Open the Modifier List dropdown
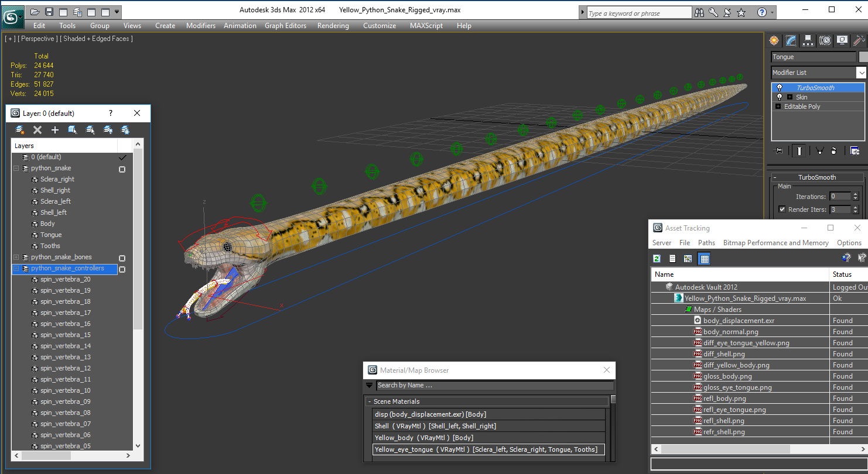 861,73
